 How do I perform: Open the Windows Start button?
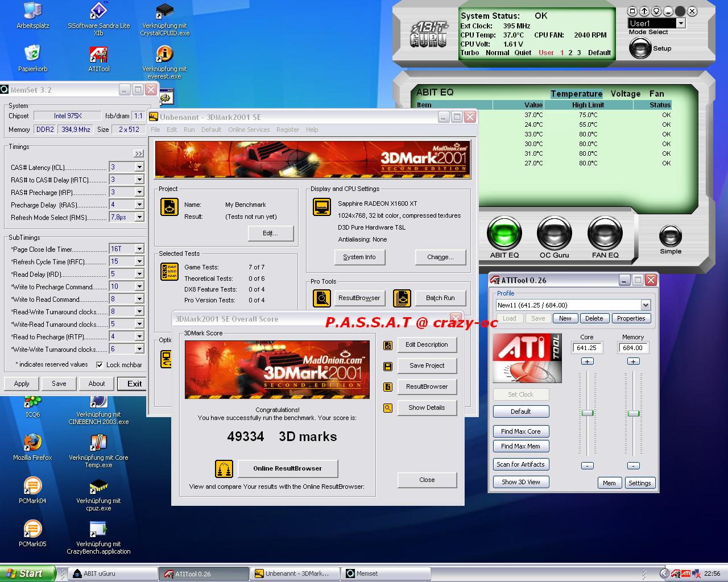28,573
